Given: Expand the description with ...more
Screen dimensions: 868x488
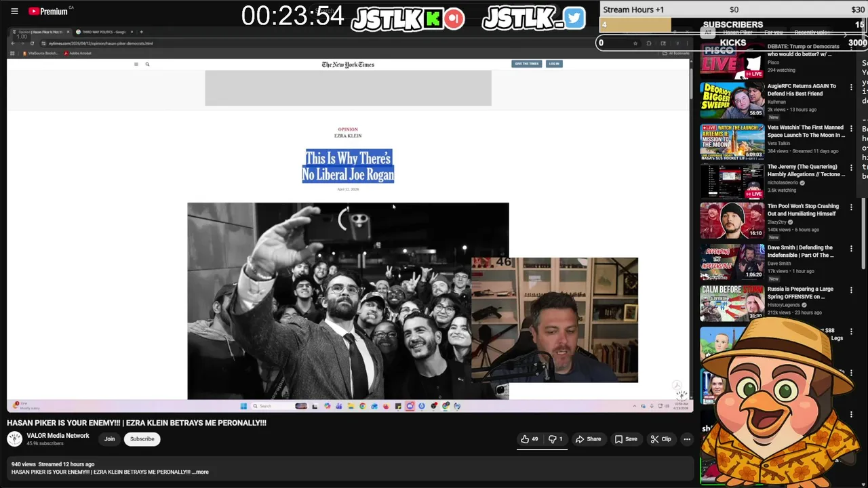Looking at the screenshot, I should [201, 472].
